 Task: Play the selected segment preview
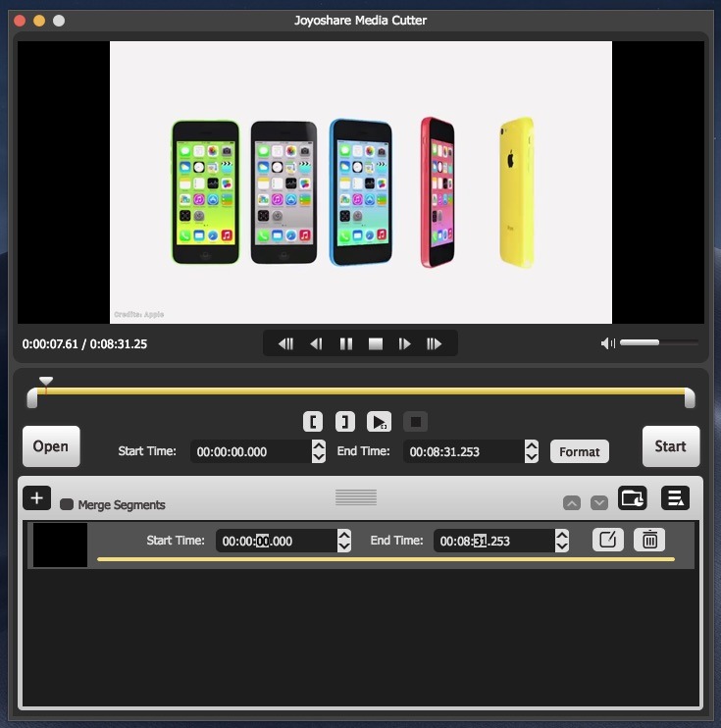coord(379,422)
